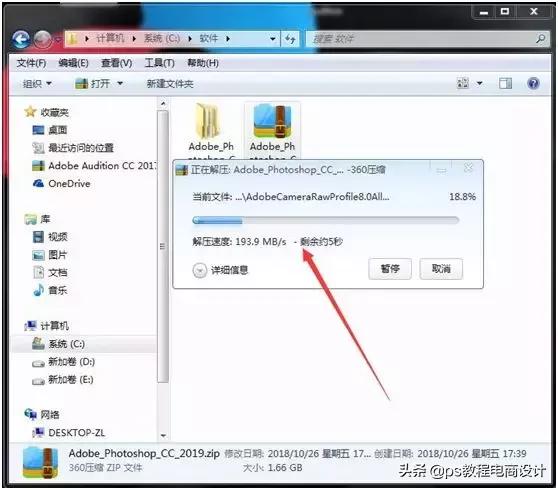
Task: Expand the 软件 breadcrumb arrow
Action: [x=228, y=38]
